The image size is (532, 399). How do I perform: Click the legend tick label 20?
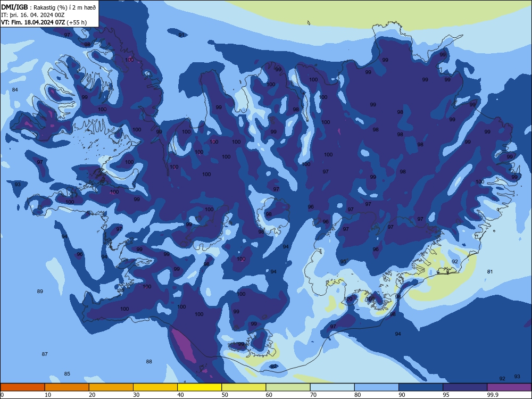92,395
